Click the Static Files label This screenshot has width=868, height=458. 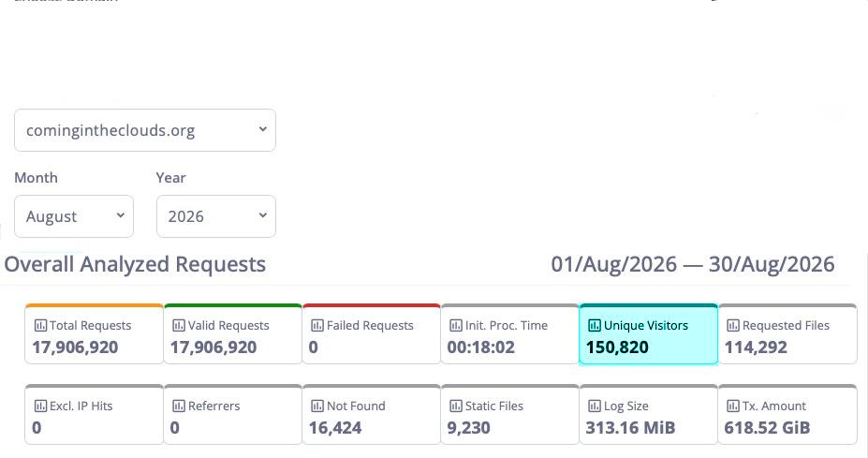coord(494,406)
